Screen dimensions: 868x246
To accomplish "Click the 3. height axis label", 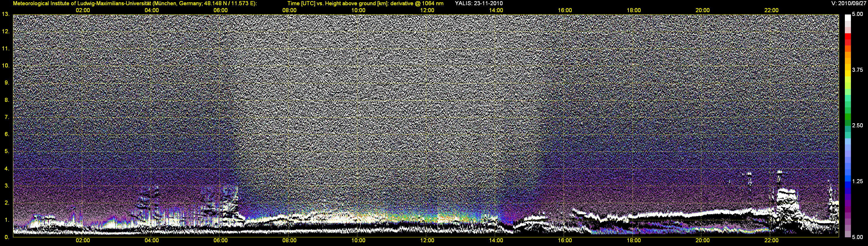I will pos(7,186).
